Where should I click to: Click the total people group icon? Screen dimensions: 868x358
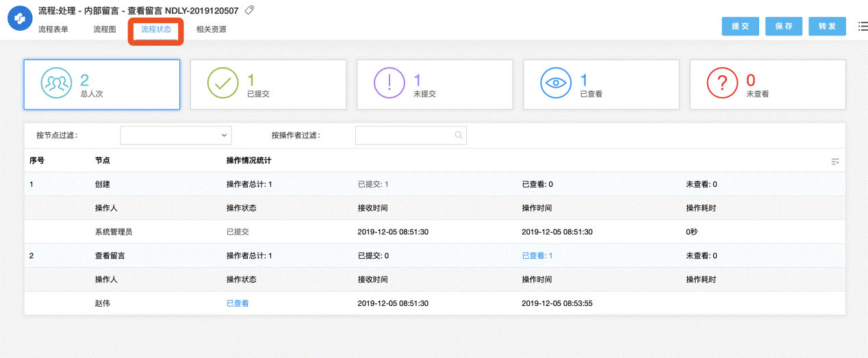click(x=56, y=84)
